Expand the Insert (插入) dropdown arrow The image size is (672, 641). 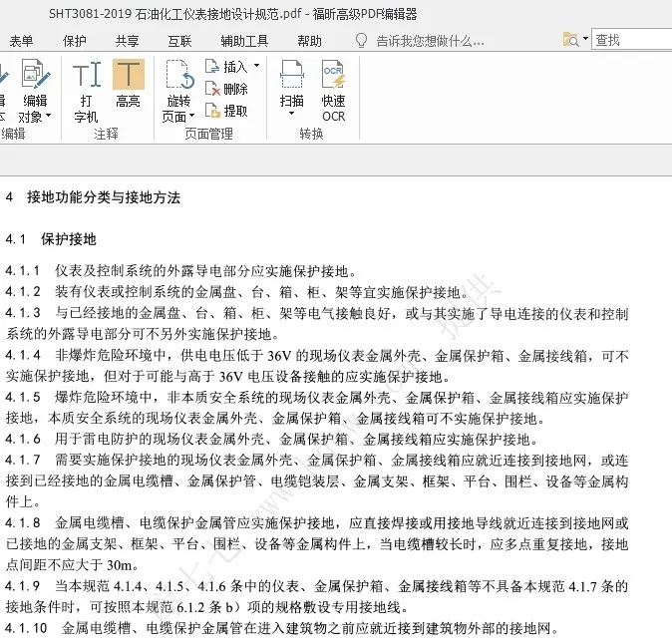pos(256,66)
